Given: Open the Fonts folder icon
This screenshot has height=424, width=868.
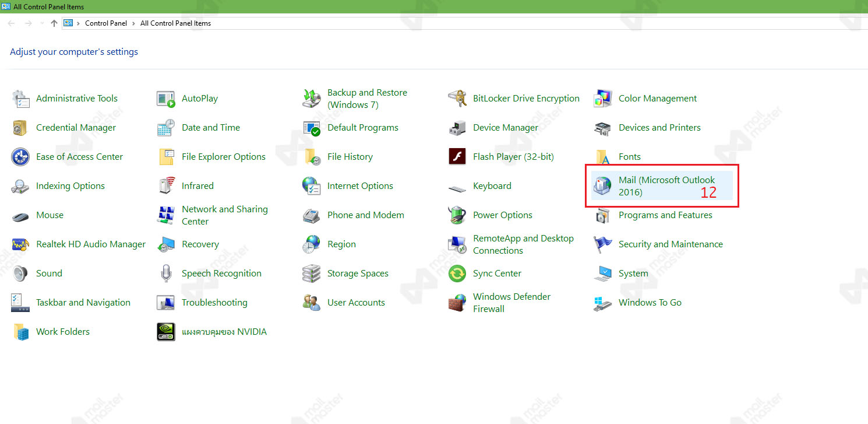Looking at the screenshot, I should [603, 157].
